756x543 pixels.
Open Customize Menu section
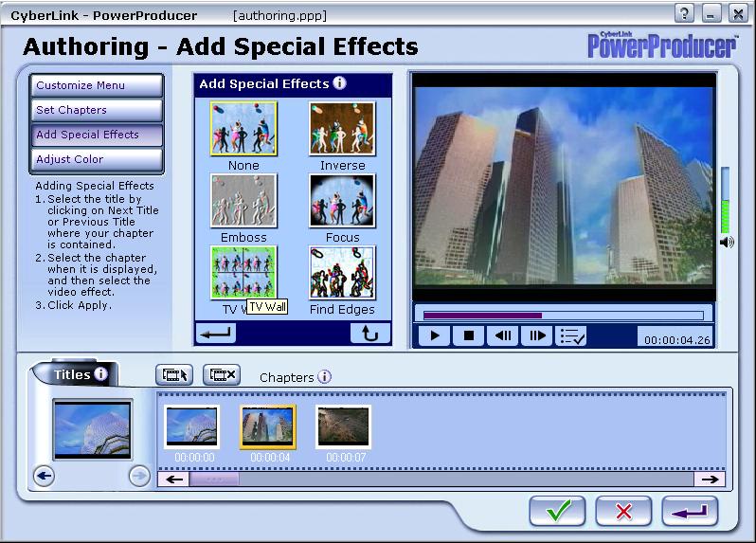coord(96,85)
